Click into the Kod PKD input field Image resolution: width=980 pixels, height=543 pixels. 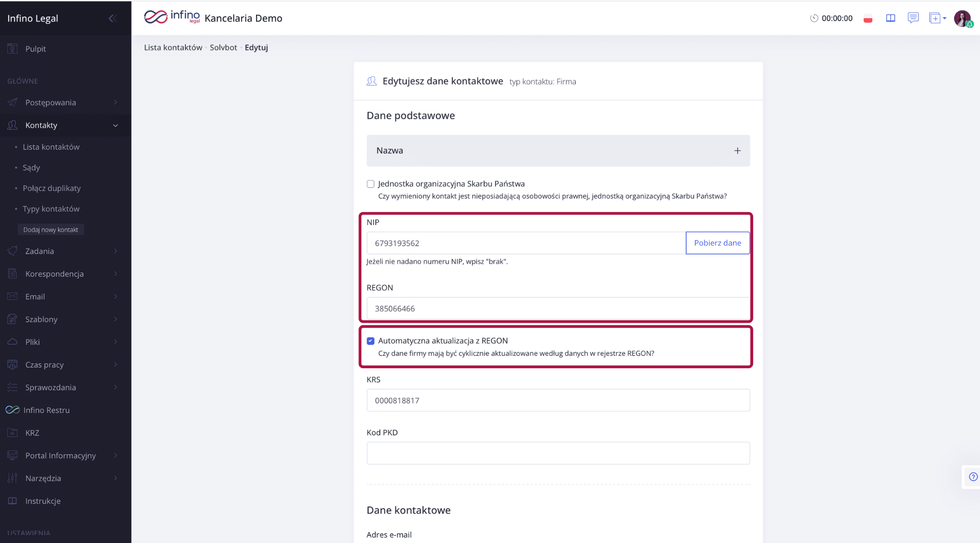tap(558, 453)
